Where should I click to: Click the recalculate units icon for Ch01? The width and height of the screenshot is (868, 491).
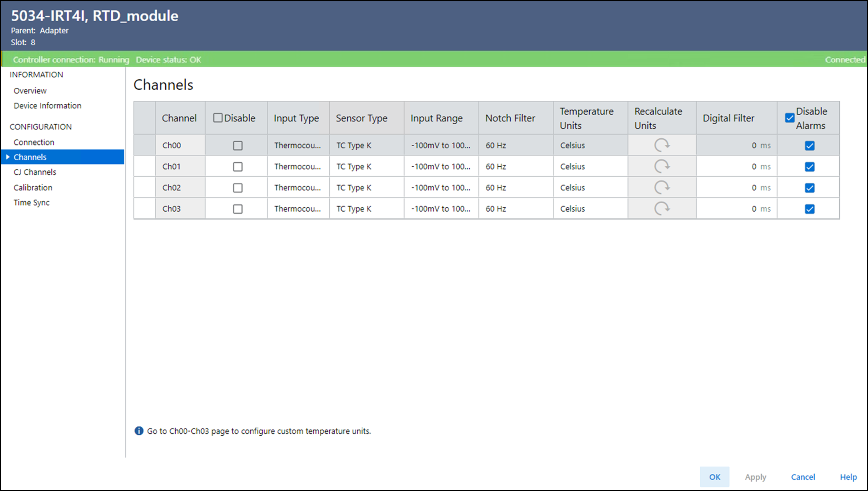pos(662,166)
